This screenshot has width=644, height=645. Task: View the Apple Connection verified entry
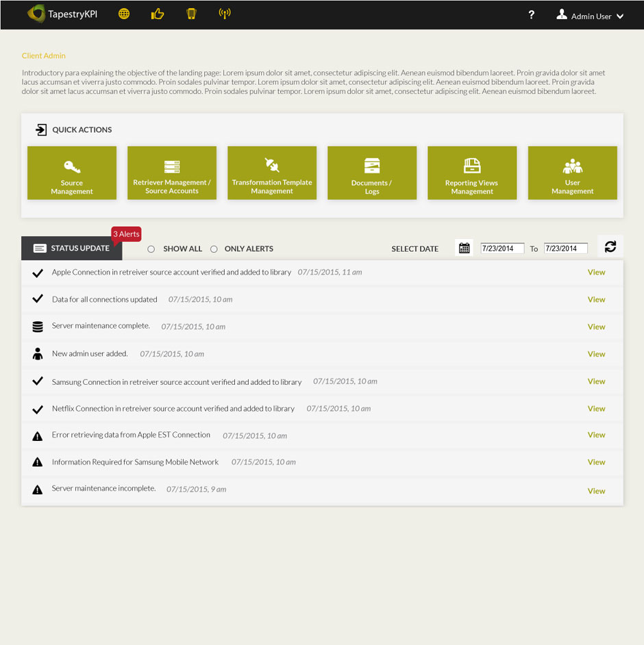pyautogui.click(x=596, y=273)
